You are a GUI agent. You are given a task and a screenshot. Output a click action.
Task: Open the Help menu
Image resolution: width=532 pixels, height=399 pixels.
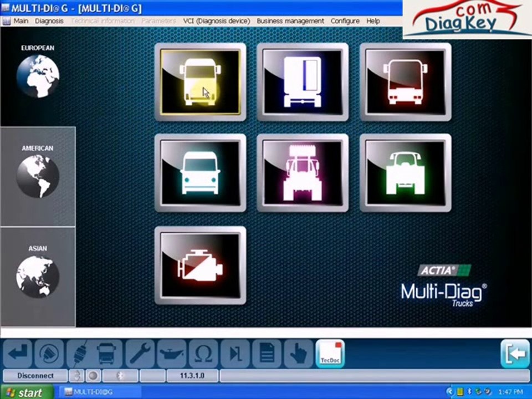click(x=373, y=21)
